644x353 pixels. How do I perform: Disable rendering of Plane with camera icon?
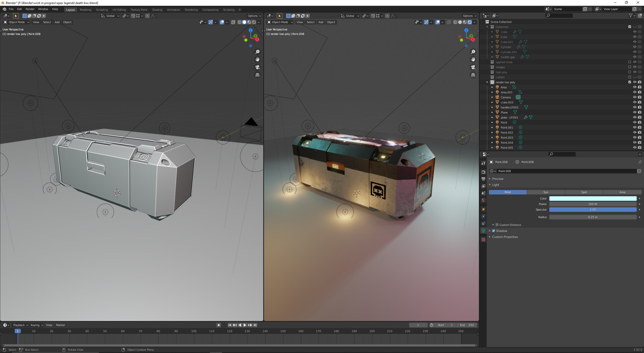(x=640, y=112)
